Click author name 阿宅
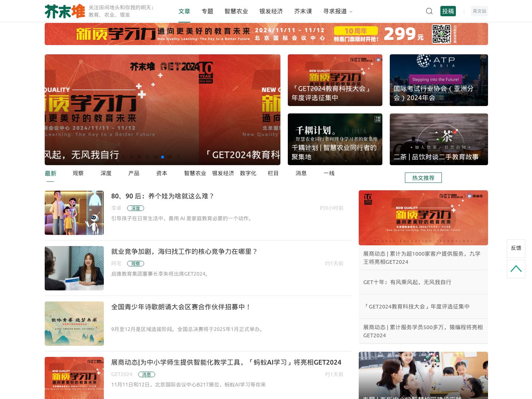Image resolution: width=532 pixels, height=399 pixels. [116, 264]
